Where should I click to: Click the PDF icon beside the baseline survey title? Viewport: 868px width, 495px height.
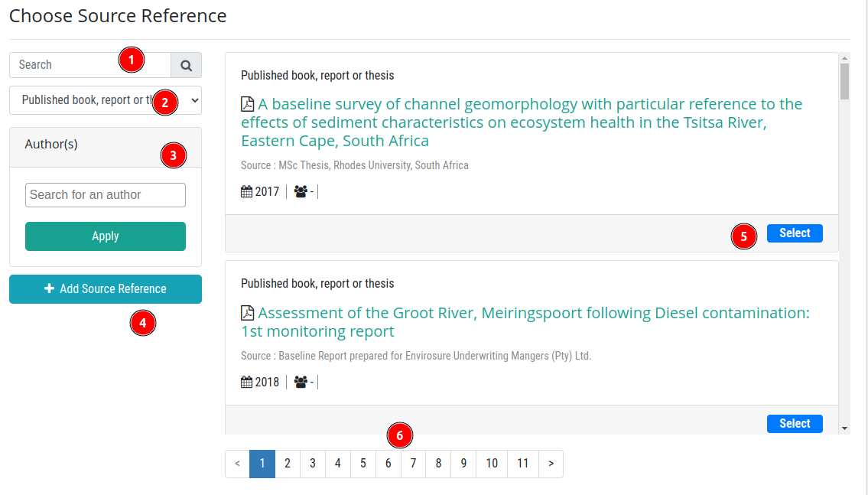tap(248, 104)
